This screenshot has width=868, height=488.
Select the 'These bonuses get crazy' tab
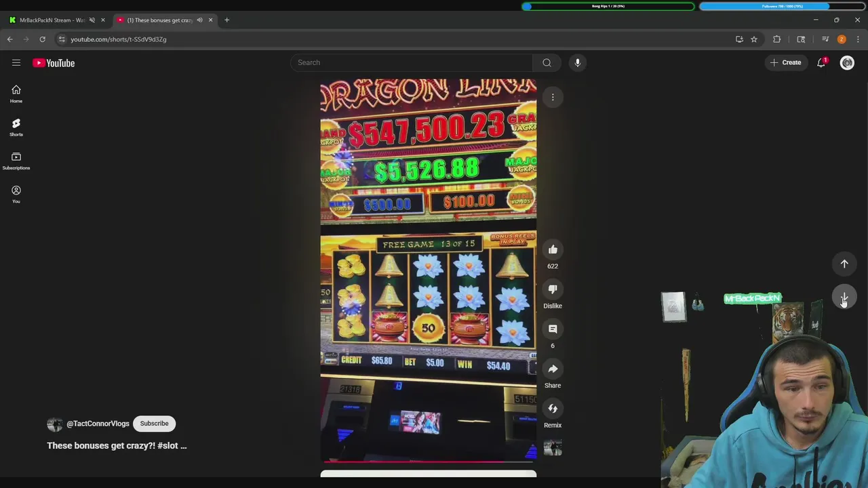(x=159, y=20)
